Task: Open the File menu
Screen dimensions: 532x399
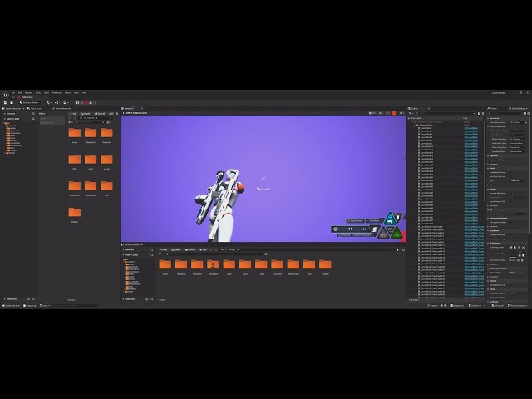Action: (13, 92)
